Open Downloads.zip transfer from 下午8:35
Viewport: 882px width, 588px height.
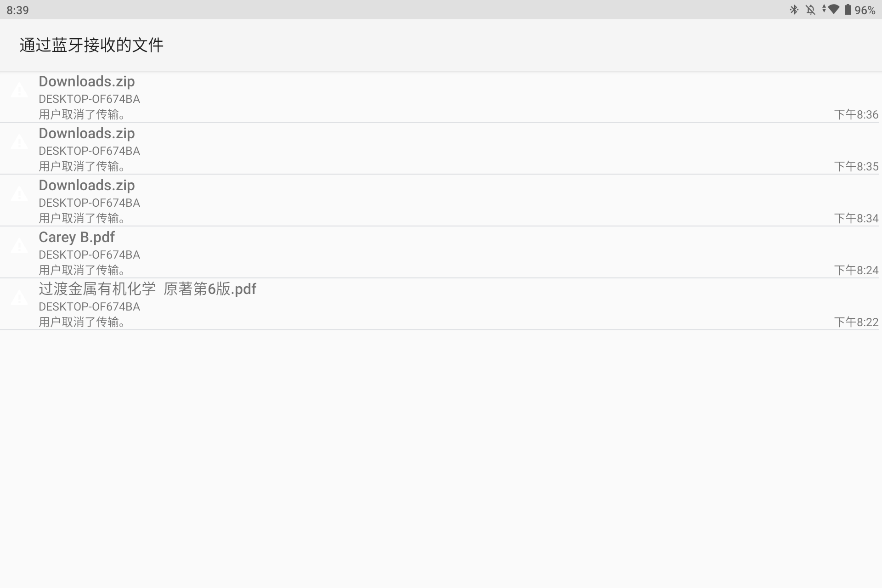tap(87, 134)
